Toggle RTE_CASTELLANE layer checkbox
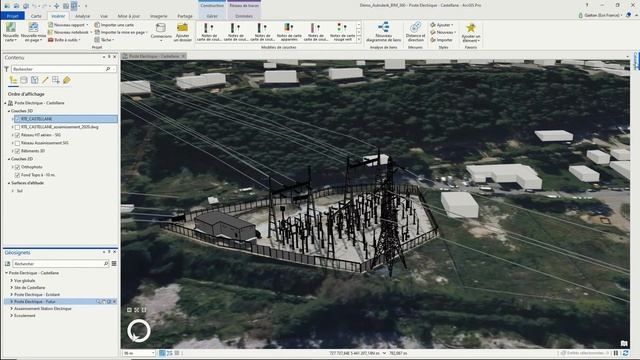The width and height of the screenshot is (640, 360). [x=17, y=119]
